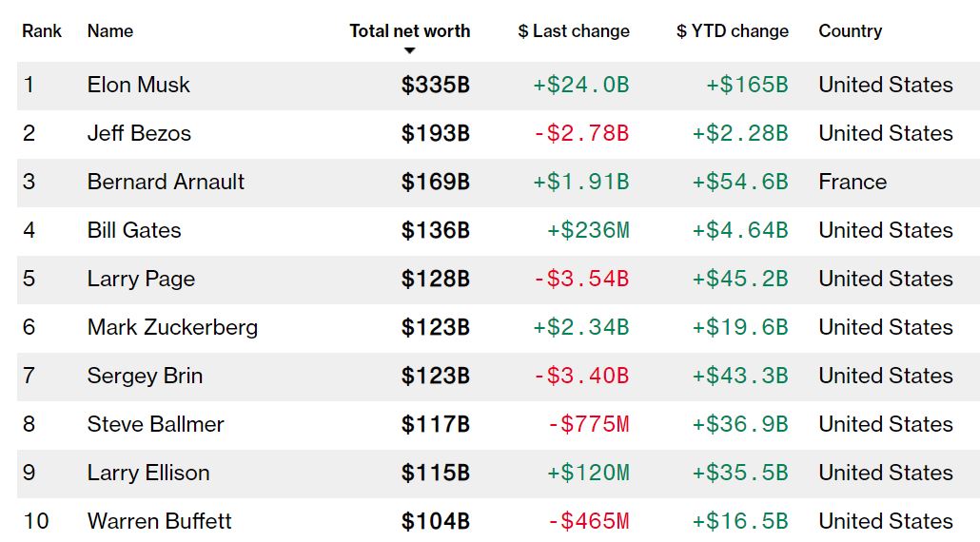Click on Larry Page's name
The height and width of the screenshot is (542, 980).
click(141, 279)
